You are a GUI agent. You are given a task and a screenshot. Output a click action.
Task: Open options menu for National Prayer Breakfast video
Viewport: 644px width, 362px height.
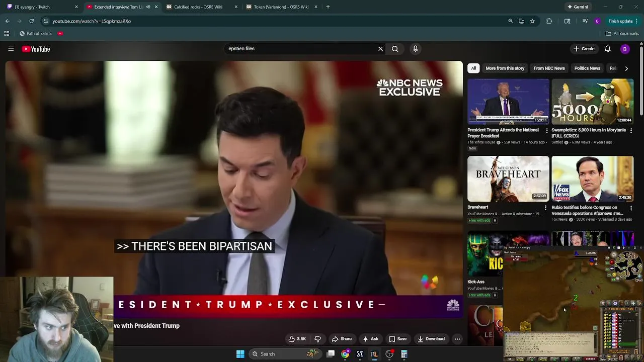[547, 131]
